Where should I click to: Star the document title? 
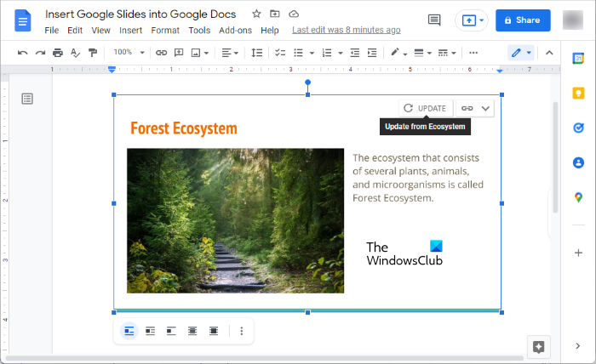[x=256, y=14]
